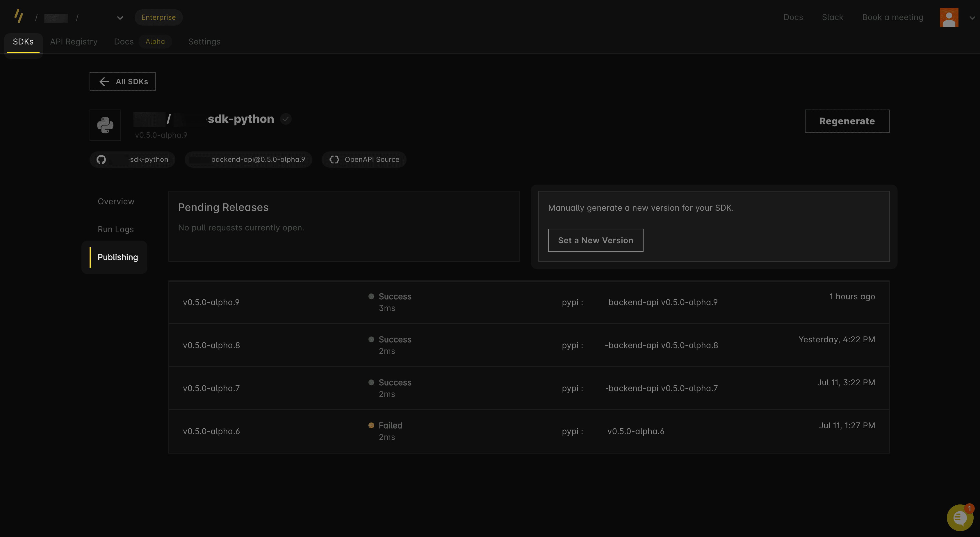Click backend-api v0.5.0-alpha.7 pypi package

tap(662, 388)
